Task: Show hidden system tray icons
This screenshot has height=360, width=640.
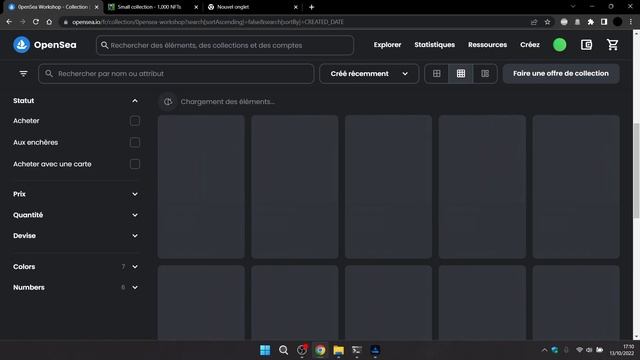Action: pos(544,350)
